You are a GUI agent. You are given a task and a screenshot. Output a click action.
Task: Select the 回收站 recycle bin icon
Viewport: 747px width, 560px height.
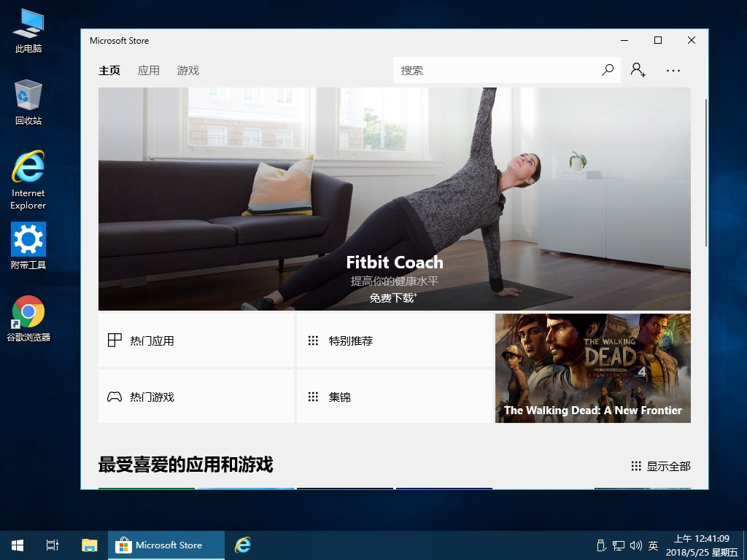pyautogui.click(x=28, y=102)
